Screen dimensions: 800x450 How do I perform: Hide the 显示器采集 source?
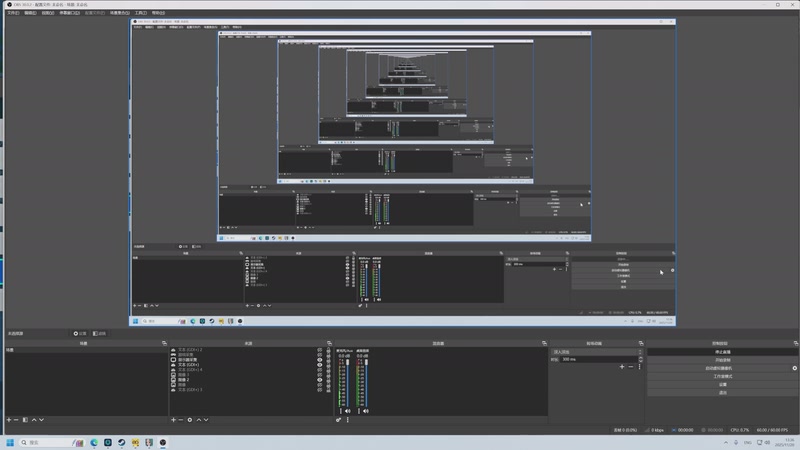coord(319,360)
